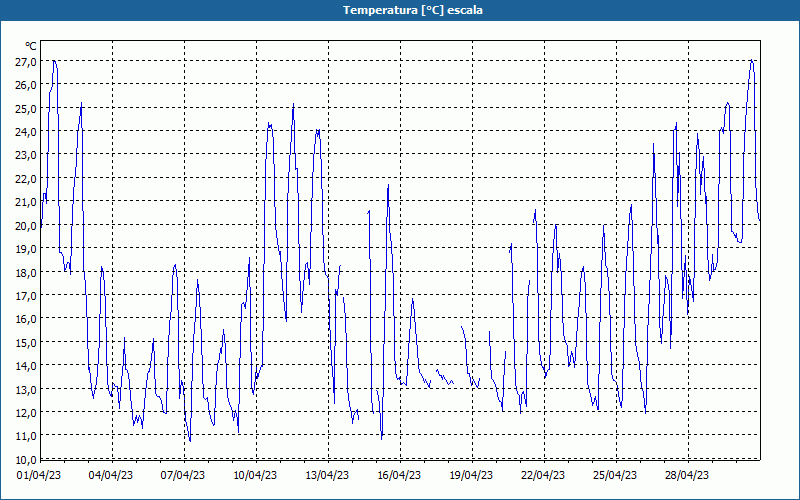Image resolution: width=800 pixels, height=500 pixels.
Task: Click the 14,0 y-axis label
Action: pyautogui.click(x=27, y=366)
